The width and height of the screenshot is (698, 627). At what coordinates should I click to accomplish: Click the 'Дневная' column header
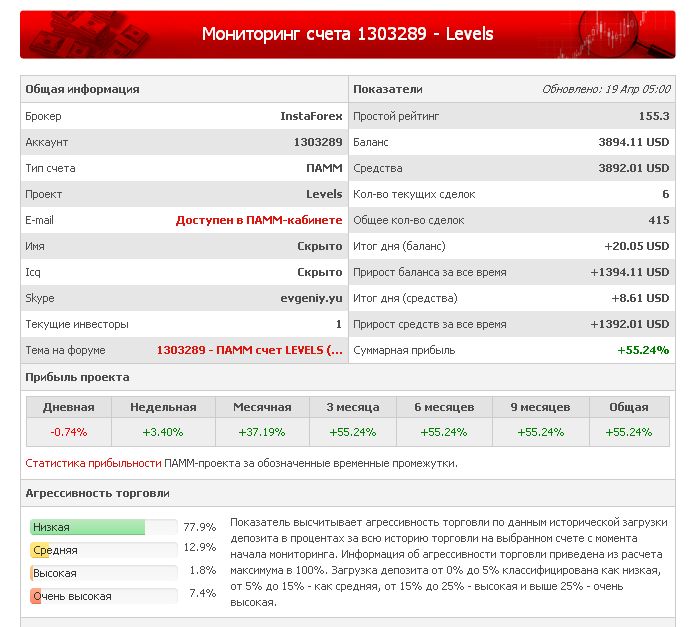tap(69, 407)
